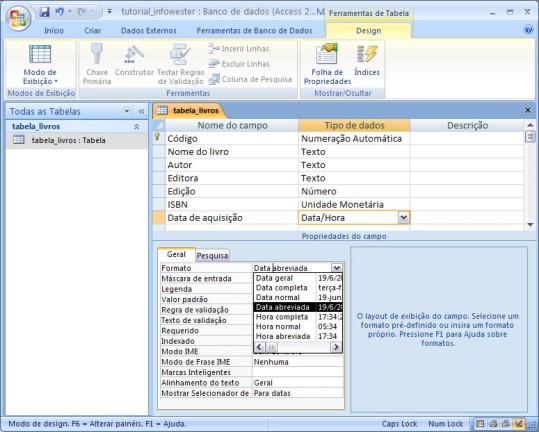Image resolution: width=539 pixels, height=432 pixels.
Task: Click the Para datas property value
Action: [298, 393]
